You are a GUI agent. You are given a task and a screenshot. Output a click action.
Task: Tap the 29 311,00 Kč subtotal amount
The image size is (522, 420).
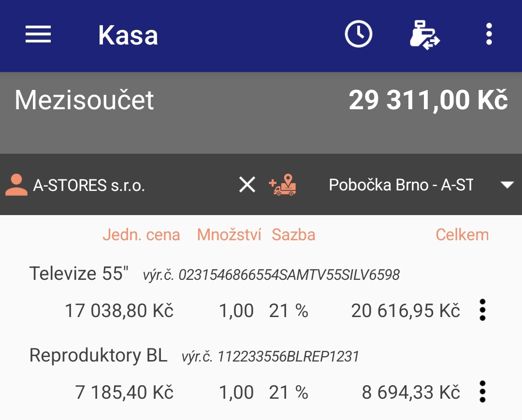(428, 100)
